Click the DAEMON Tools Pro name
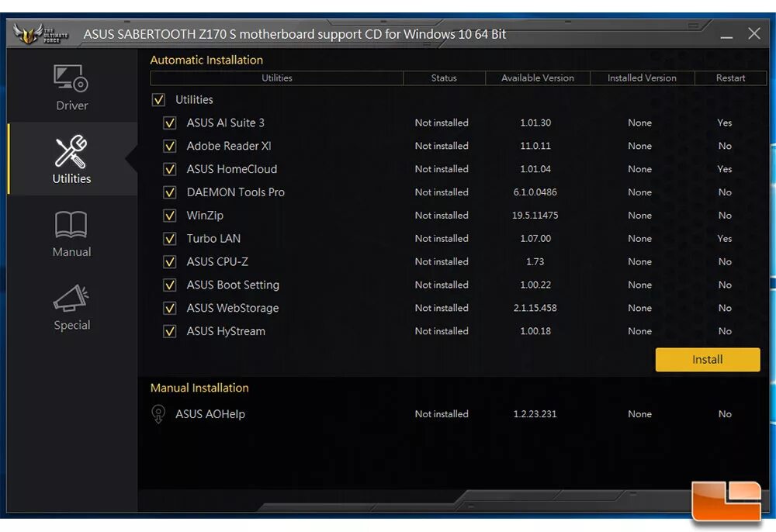 pyautogui.click(x=236, y=192)
